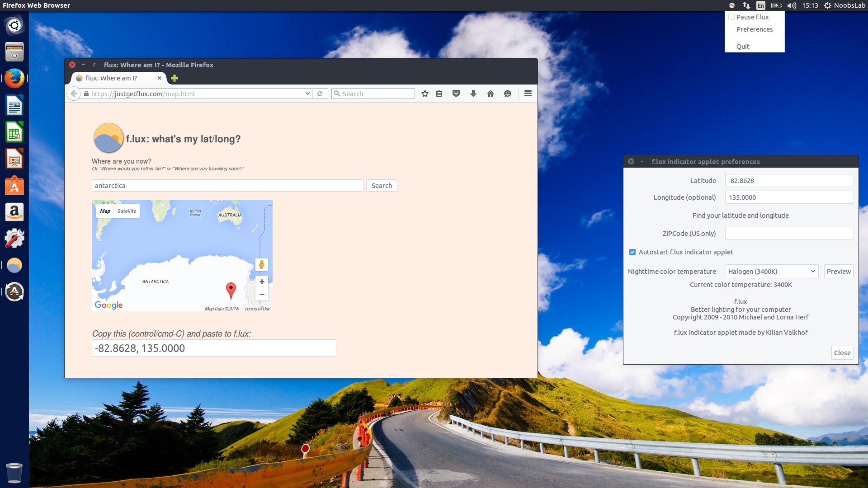Image resolution: width=868 pixels, height=488 pixels.
Task: Click the Google logo on map
Action: click(108, 305)
